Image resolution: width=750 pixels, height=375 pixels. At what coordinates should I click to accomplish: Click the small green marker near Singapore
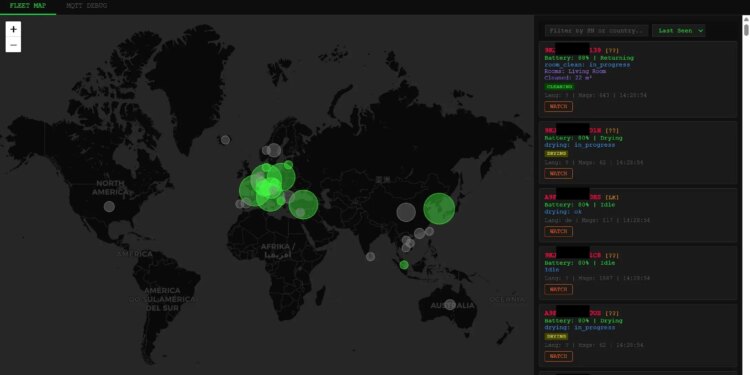pos(404,265)
